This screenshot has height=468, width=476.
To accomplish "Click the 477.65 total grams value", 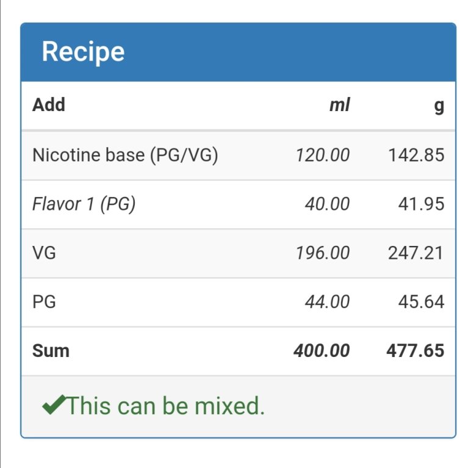I will tap(416, 351).
